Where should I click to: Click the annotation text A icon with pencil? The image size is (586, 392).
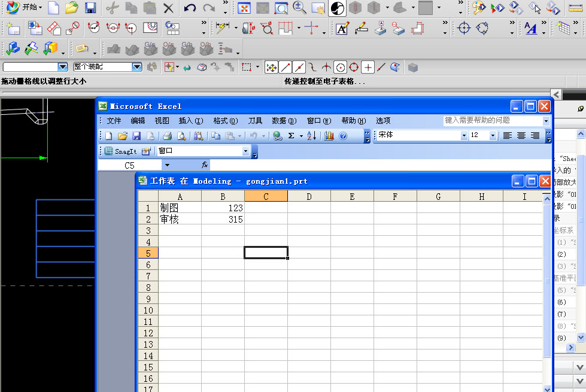click(342, 28)
